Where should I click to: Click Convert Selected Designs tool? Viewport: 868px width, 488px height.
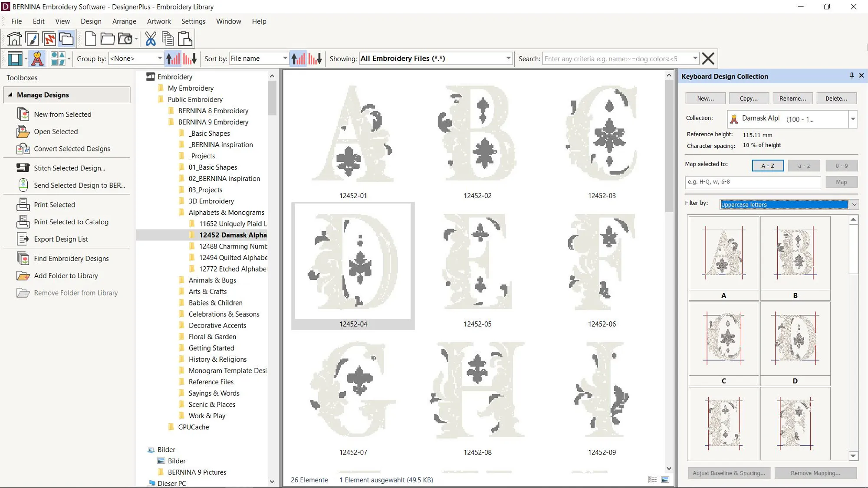(72, 149)
